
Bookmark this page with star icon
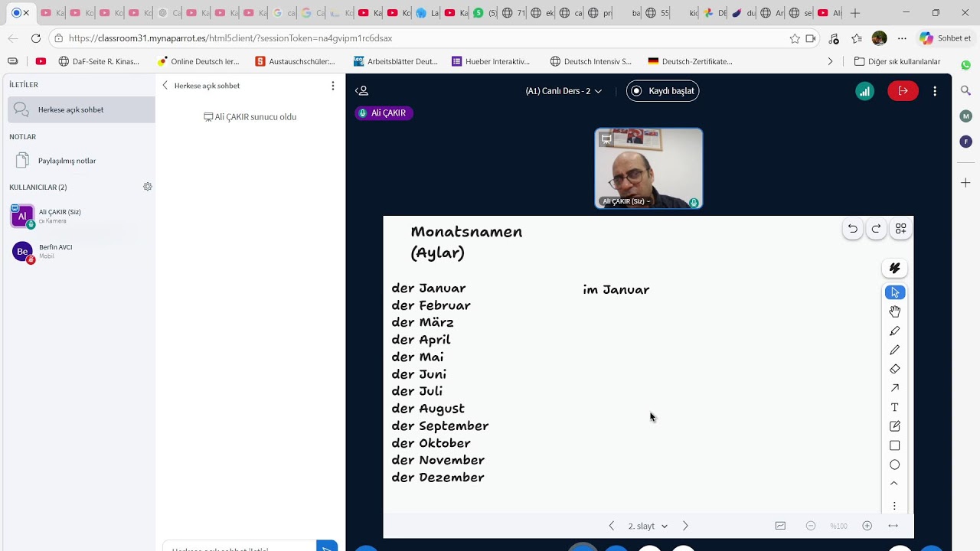coord(795,38)
